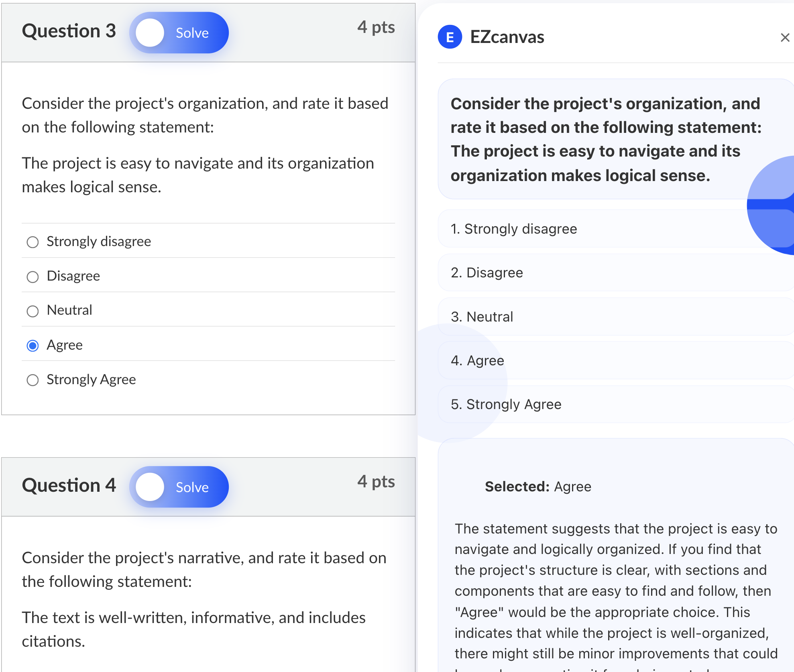Toggle the Solve switch for Question 4

click(x=179, y=487)
